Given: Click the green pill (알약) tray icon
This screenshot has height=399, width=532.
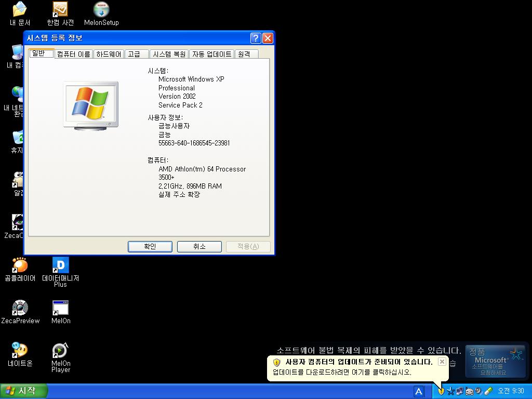Looking at the screenshot, I should (x=488, y=391).
